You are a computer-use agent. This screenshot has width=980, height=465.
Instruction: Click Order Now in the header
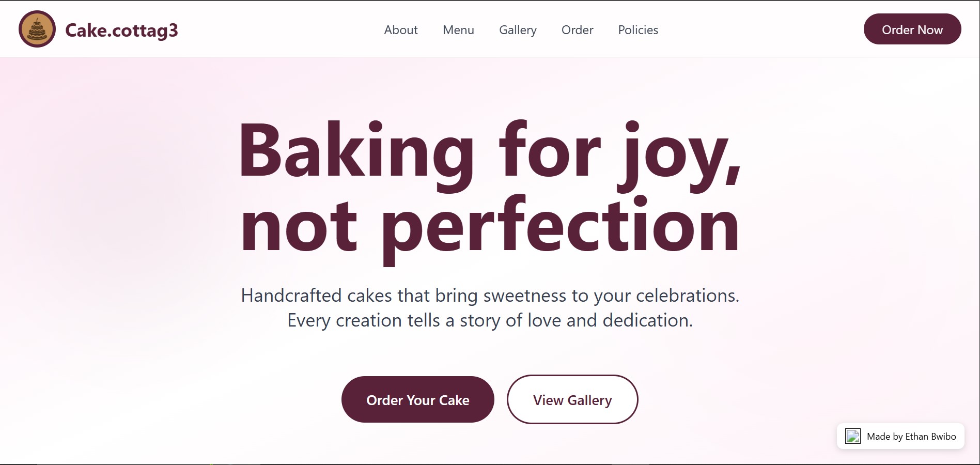tap(912, 29)
